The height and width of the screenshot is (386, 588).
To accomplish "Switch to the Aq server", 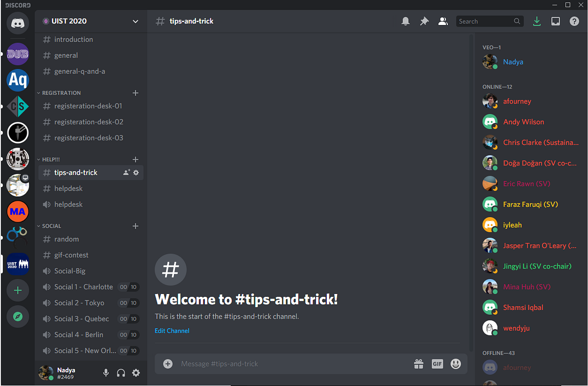I will [18, 80].
